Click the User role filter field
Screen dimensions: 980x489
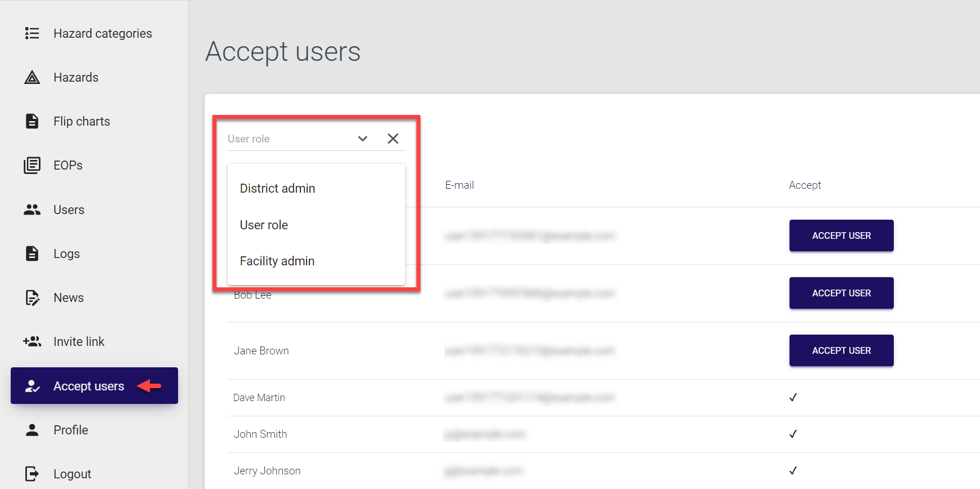click(287, 139)
